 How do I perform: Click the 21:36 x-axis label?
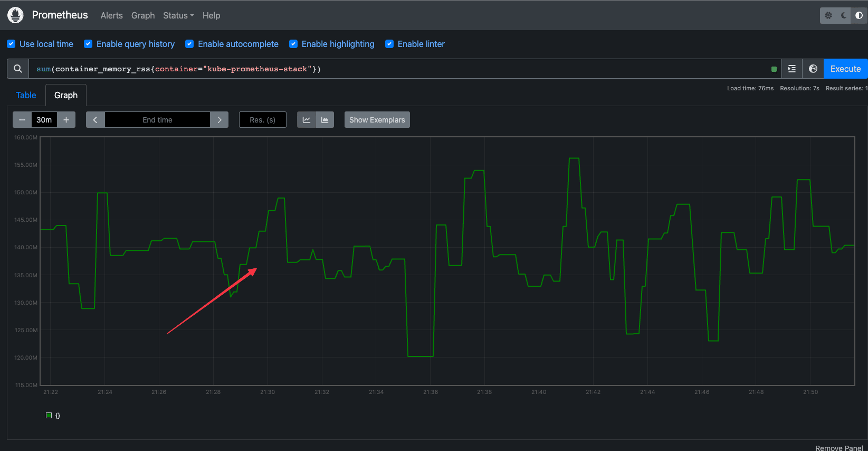[431, 392]
